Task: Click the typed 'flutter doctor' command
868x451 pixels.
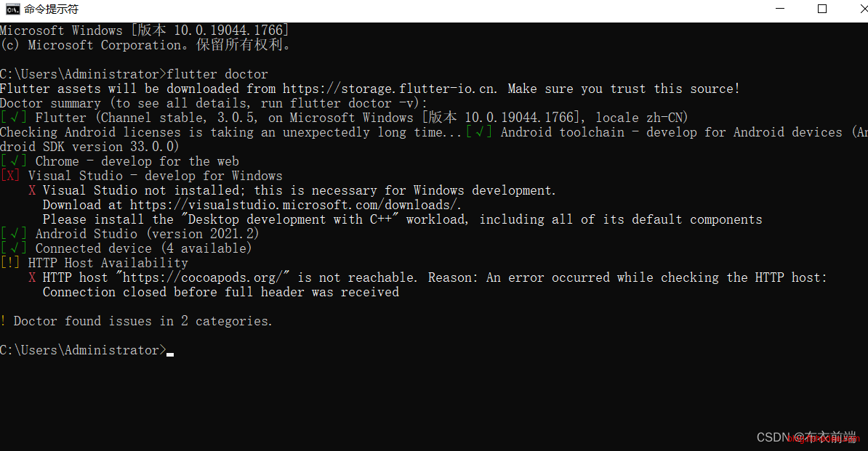Action: point(217,74)
